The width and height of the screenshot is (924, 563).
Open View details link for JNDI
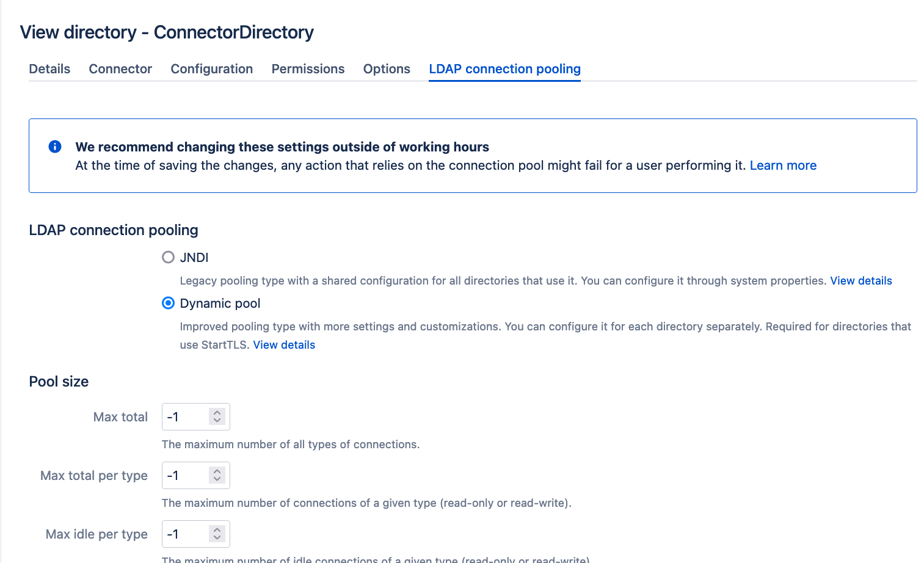pos(861,281)
